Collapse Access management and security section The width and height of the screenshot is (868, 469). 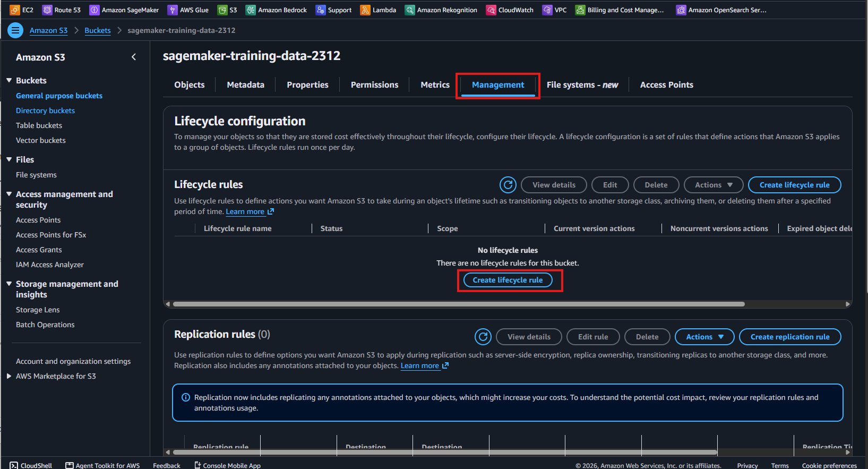click(x=9, y=194)
